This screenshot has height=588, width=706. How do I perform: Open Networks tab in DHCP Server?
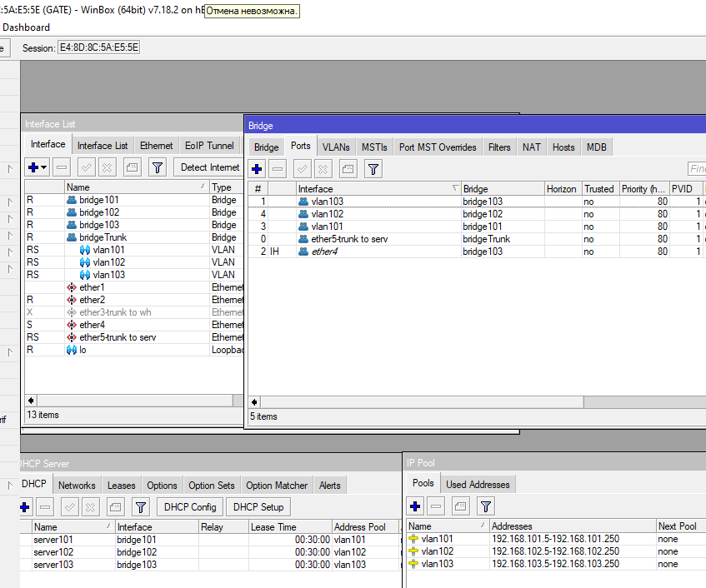point(77,486)
